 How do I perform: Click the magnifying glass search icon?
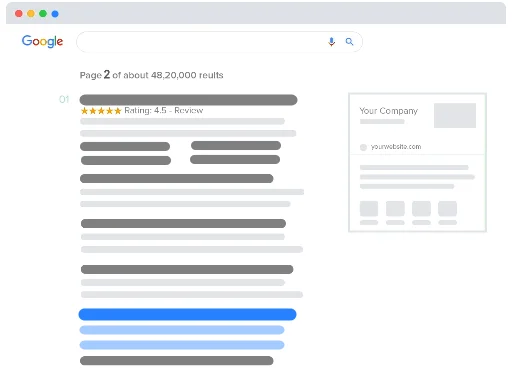tap(349, 42)
